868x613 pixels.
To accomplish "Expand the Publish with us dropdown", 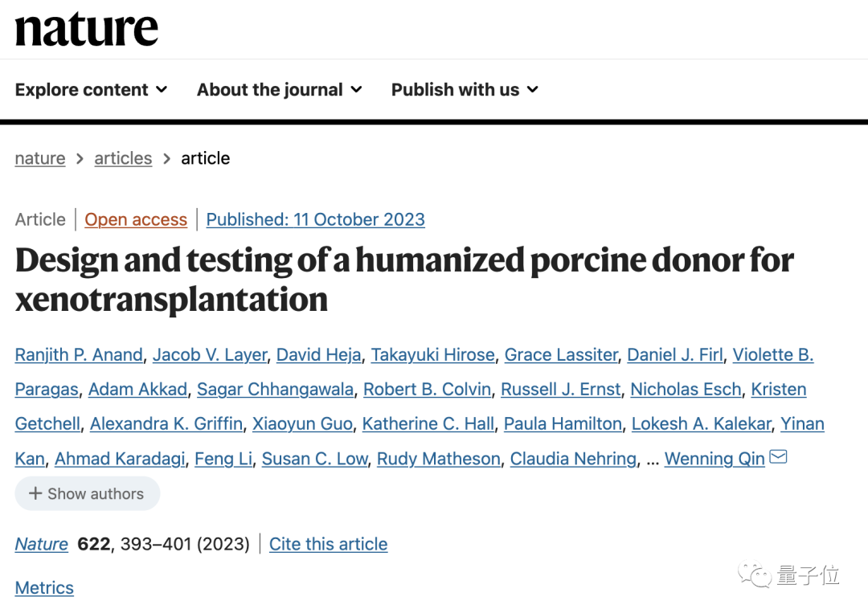I will [464, 90].
